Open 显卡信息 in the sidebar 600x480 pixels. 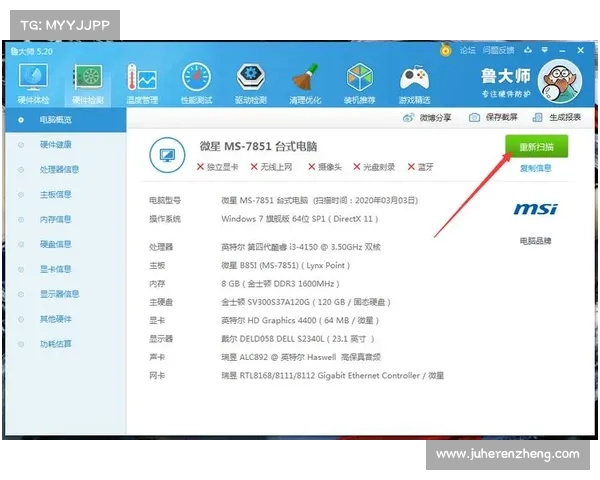coord(56,269)
